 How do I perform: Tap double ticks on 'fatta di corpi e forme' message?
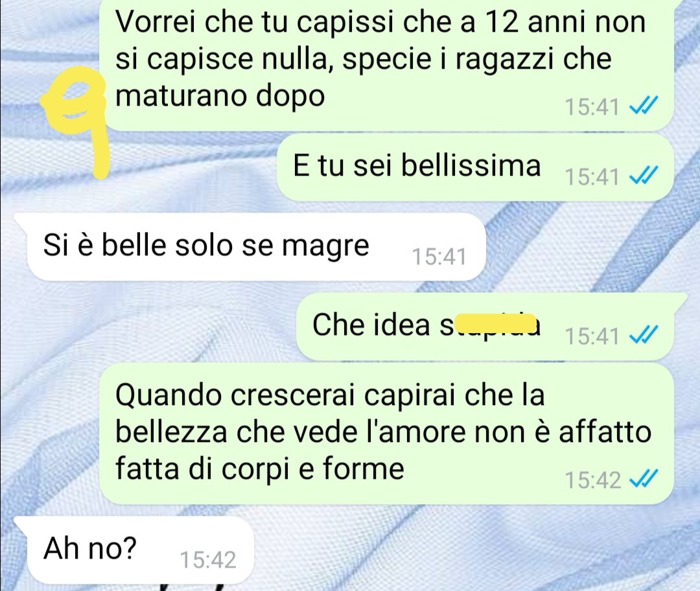pos(643,480)
